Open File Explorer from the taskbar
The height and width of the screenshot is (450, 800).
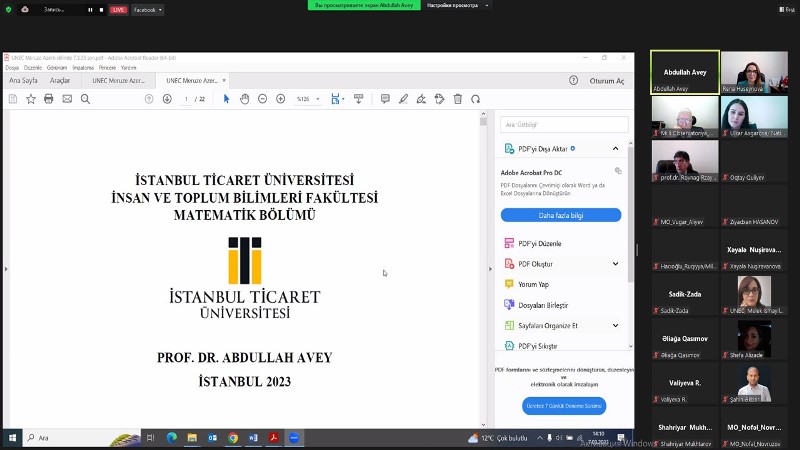pyautogui.click(x=192, y=438)
